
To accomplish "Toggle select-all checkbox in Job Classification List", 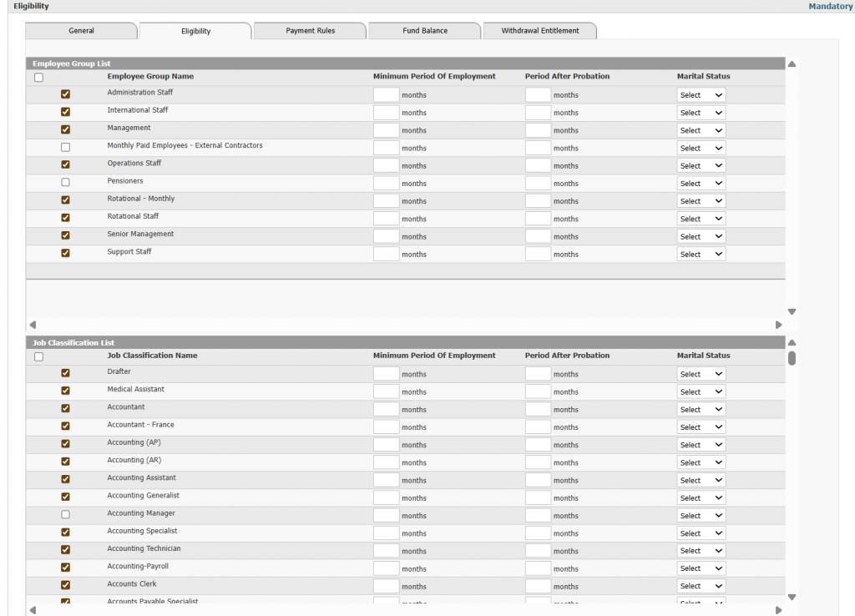I will click(x=38, y=356).
